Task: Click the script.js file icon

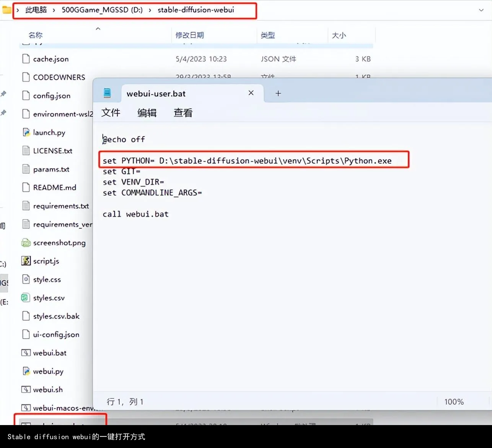Action: click(26, 261)
